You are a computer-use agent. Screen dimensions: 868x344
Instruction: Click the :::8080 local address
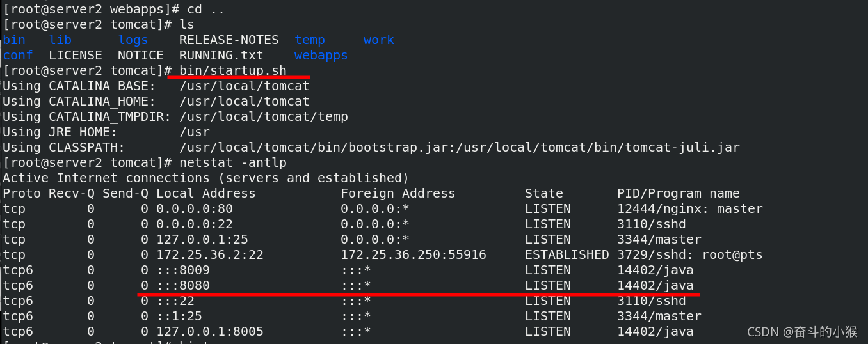coord(183,285)
